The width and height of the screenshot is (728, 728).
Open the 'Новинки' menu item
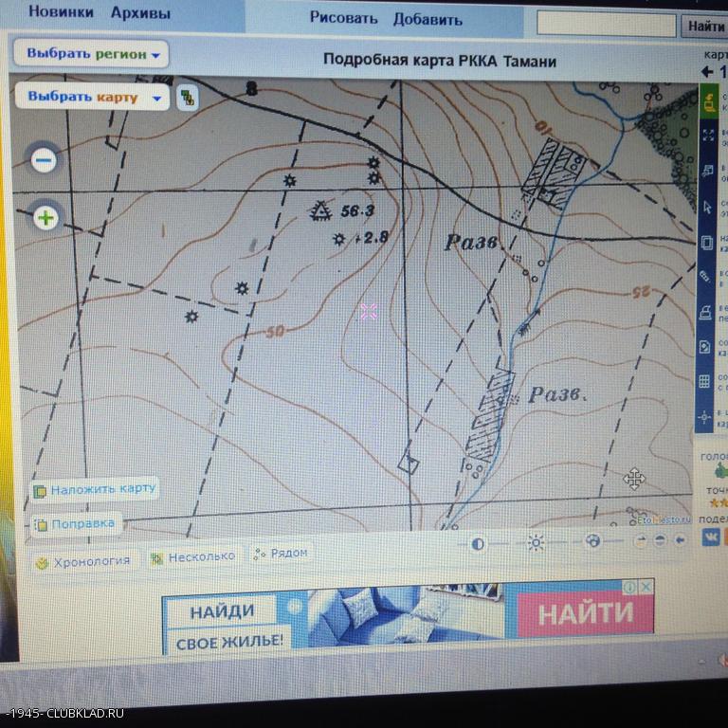pos(61,13)
